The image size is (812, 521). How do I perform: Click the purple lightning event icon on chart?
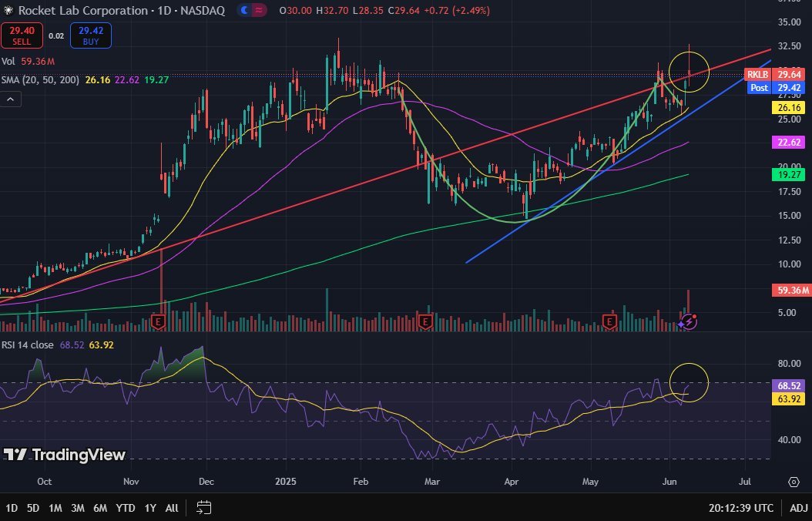click(690, 322)
